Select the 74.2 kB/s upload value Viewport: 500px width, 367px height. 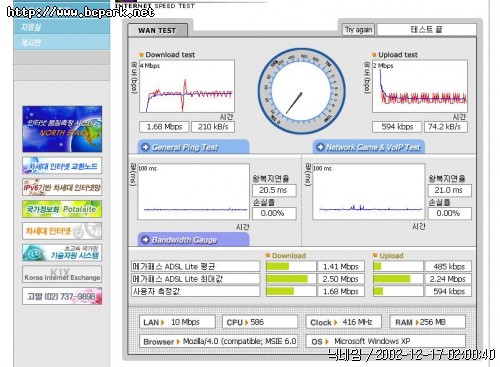click(x=446, y=127)
